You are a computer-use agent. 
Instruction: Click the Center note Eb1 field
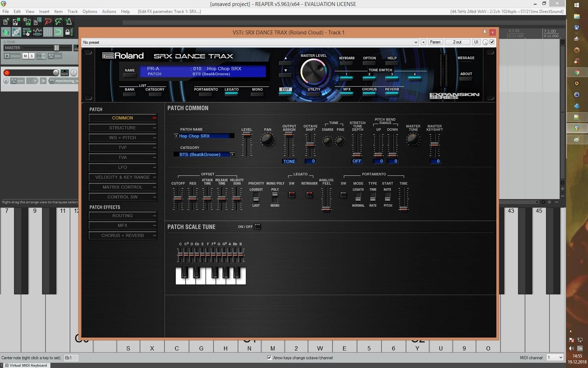pyautogui.click(x=71, y=358)
